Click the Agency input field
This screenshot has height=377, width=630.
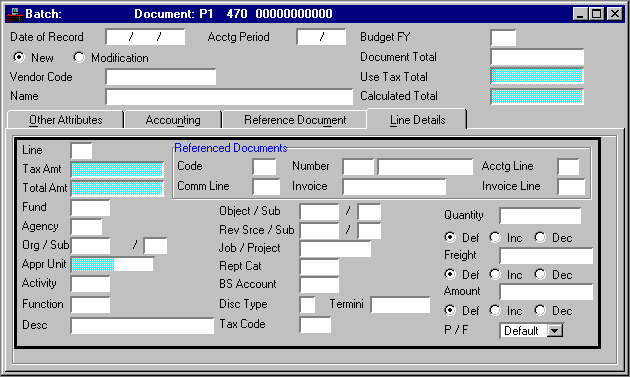click(86, 227)
